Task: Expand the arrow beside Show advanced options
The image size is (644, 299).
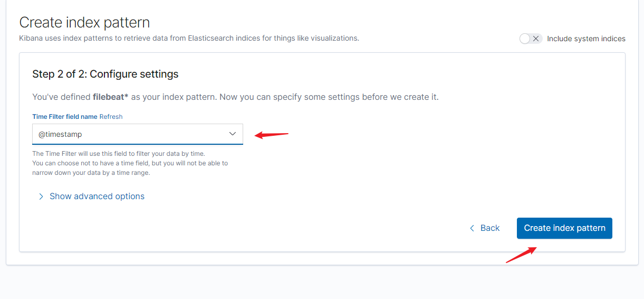Action: (41, 197)
